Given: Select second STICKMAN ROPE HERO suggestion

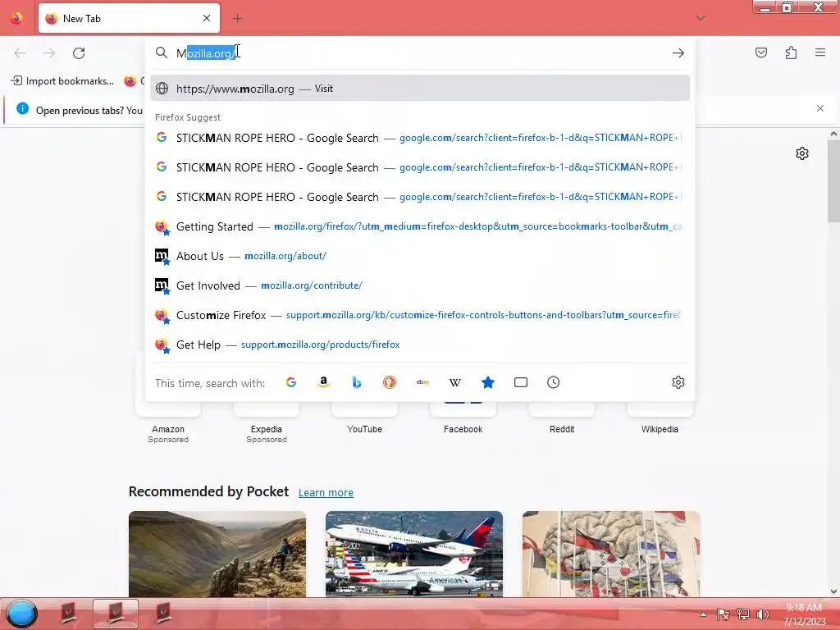Looking at the screenshot, I should pos(420,167).
